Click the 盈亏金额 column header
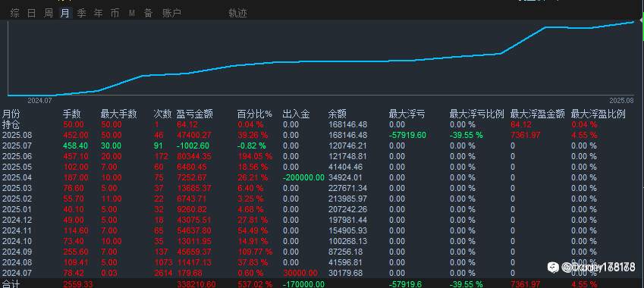Image resolution: width=644 pixels, height=288 pixels. click(195, 114)
